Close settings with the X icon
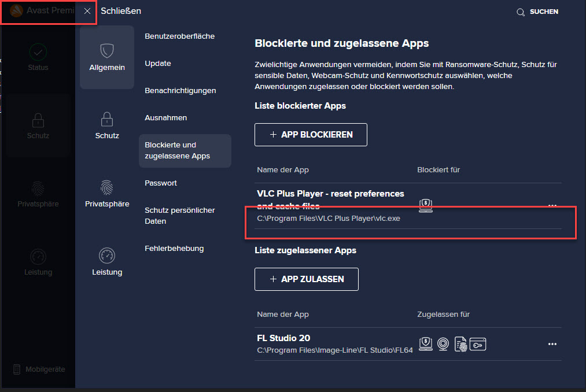The height and width of the screenshot is (392, 586). click(87, 11)
